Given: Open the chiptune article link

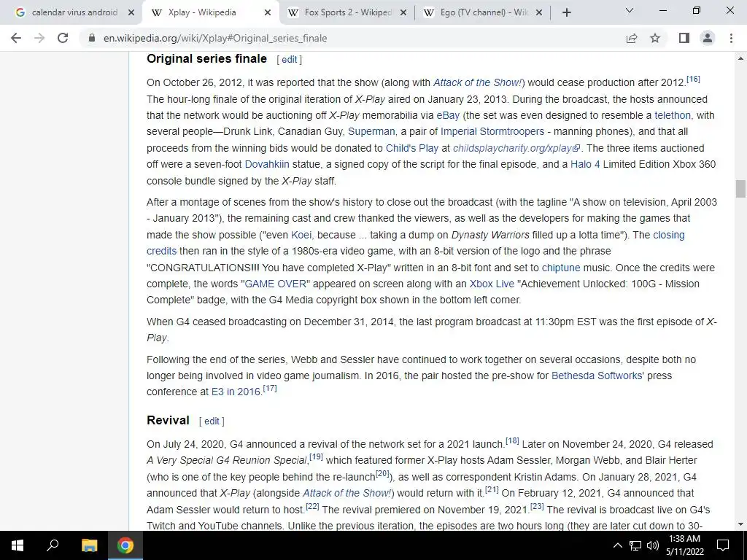Looking at the screenshot, I should [561, 268].
